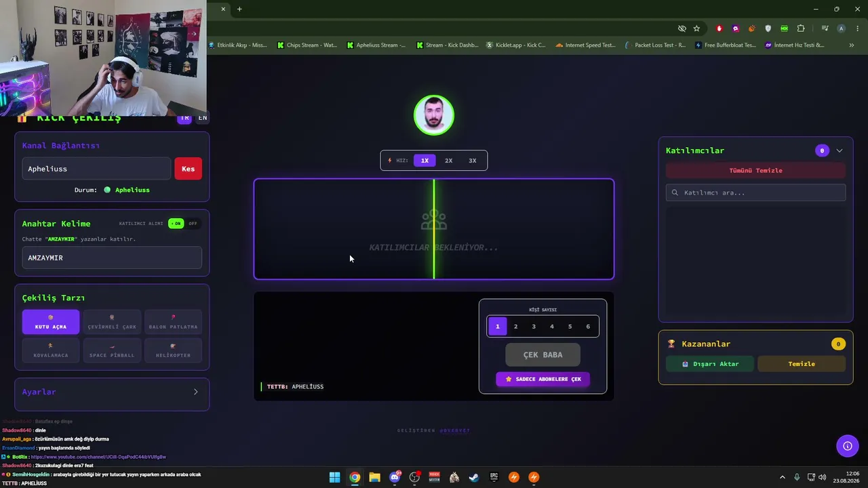Open the Chrome media control icon
Image resolution: width=868 pixels, height=488 pixels.
pos(825,28)
